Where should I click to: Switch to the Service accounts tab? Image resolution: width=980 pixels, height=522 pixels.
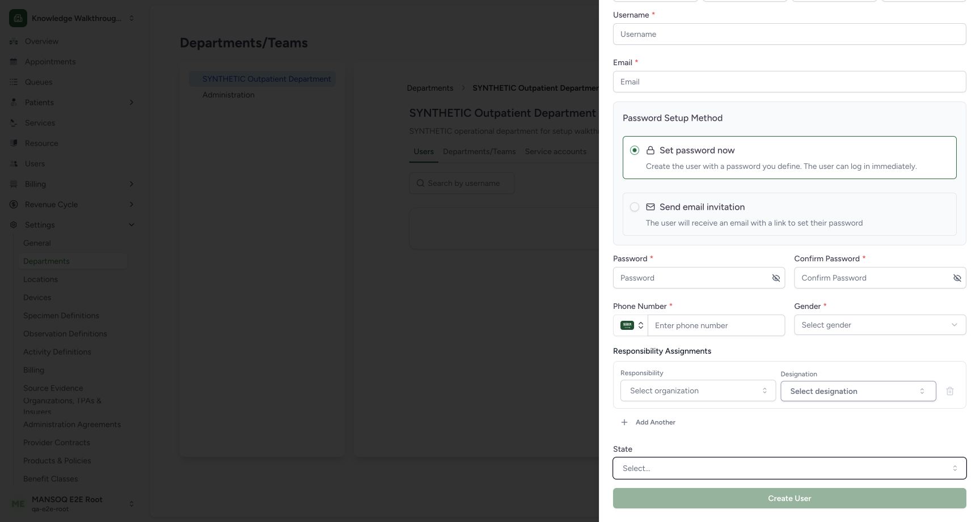pyautogui.click(x=556, y=152)
